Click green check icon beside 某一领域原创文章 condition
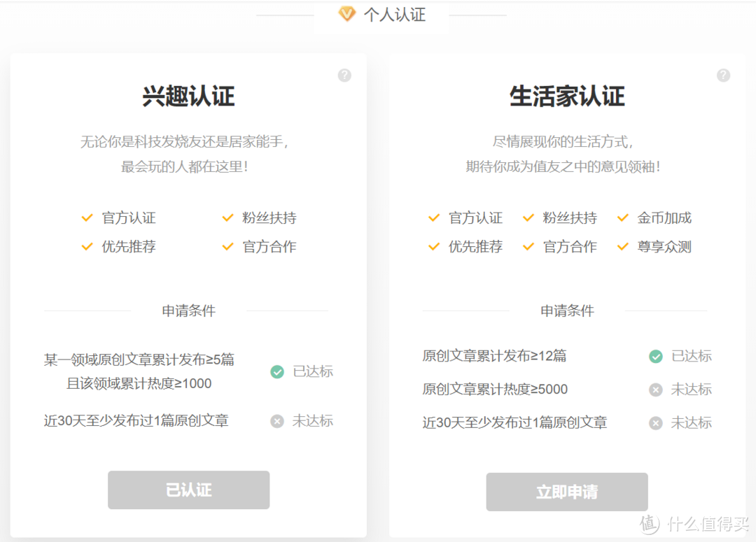The height and width of the screenshot is (542, 756). pyautogui.click(x=277, y=371)
